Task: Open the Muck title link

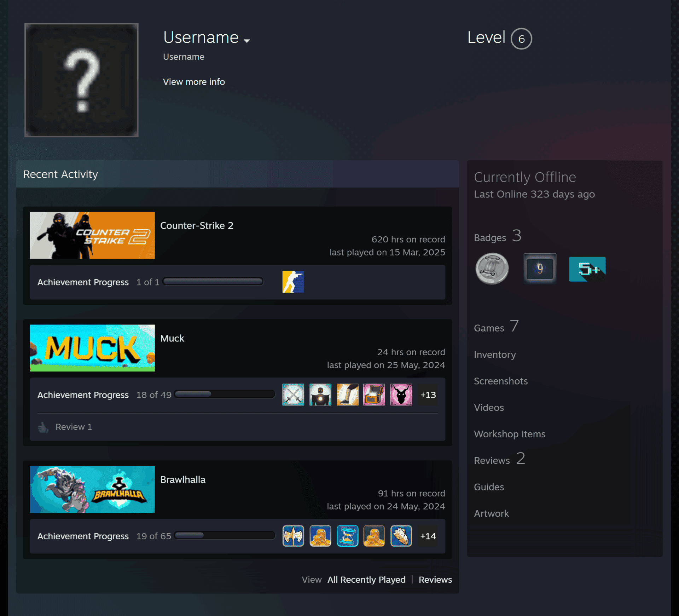Action: [172, 338]
